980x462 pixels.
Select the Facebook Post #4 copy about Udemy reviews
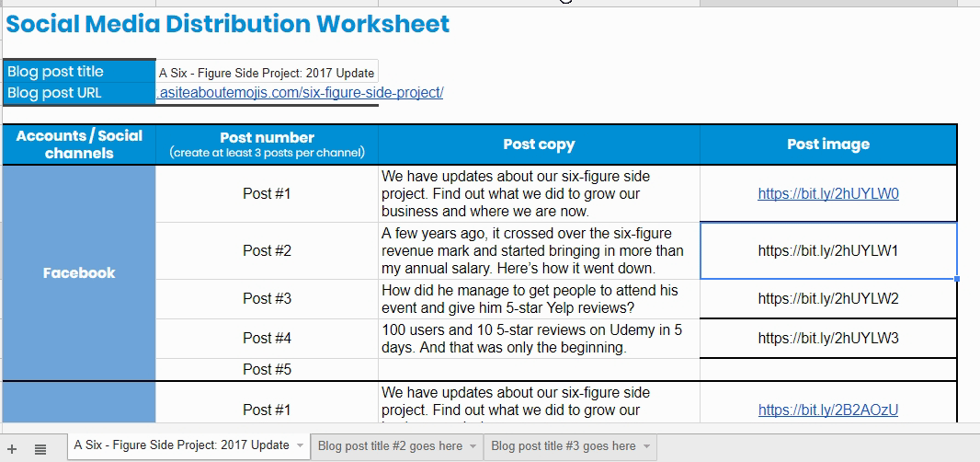click(x=539, y=339)
